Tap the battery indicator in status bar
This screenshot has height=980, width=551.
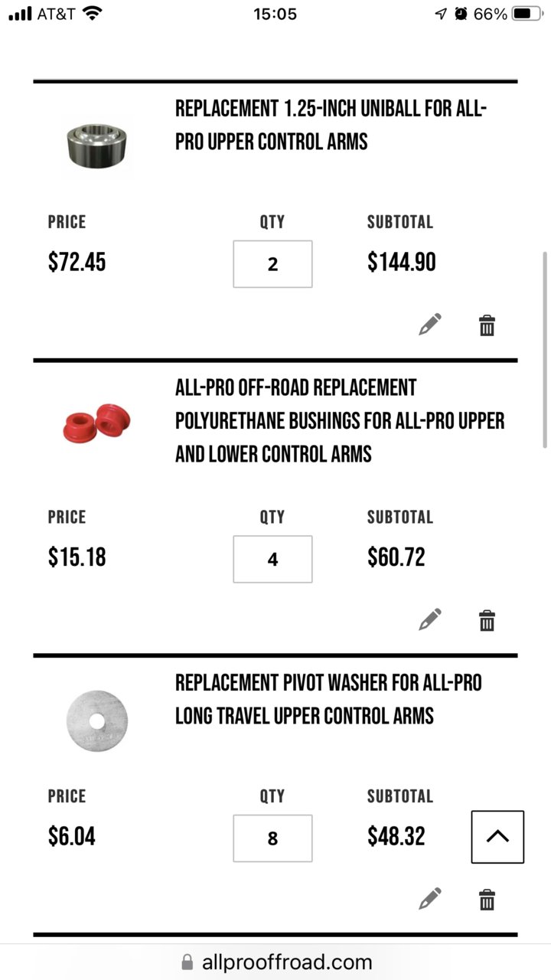[x=528, y=14]
